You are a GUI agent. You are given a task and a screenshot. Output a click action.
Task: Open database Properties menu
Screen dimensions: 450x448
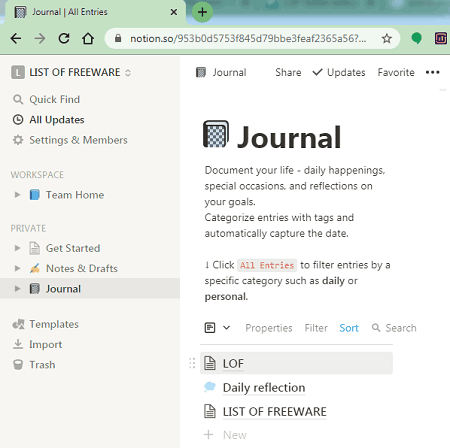(x=269, y=328)
